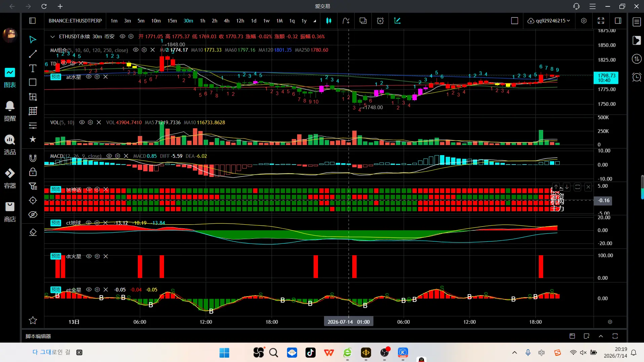Screen dimensions: 644x362
Task: Toggle visibility of the MACD indicator
Action: (x=109, y=156)
